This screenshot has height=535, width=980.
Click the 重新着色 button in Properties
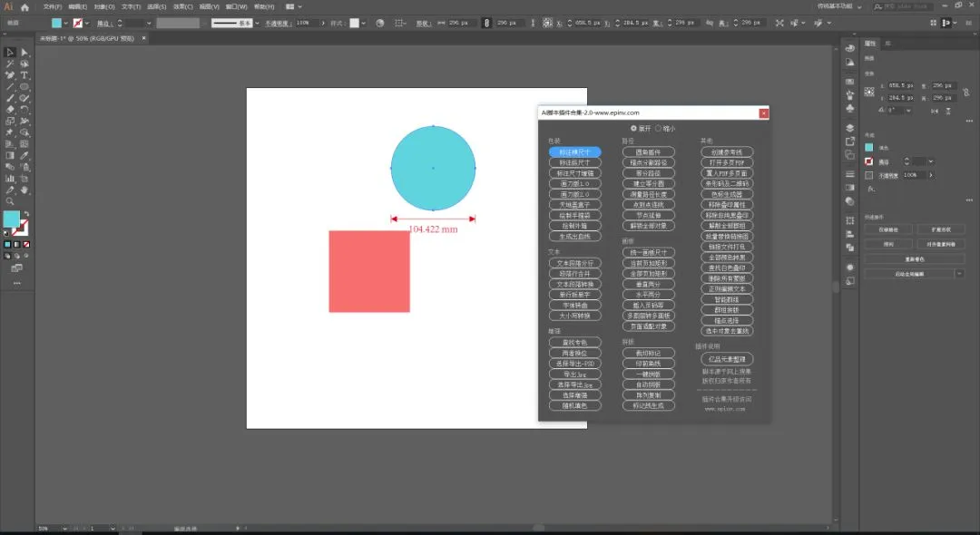[915, 259]
